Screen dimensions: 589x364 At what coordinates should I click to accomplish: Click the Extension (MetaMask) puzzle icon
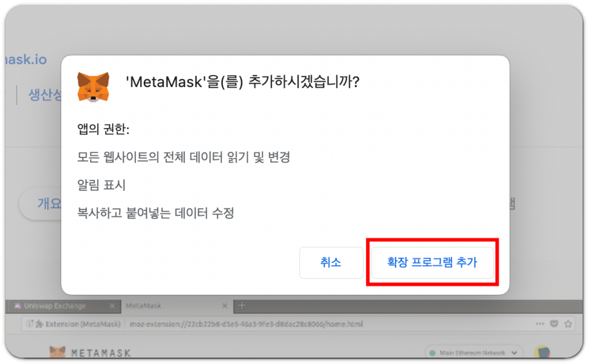(x=39, y=324)
